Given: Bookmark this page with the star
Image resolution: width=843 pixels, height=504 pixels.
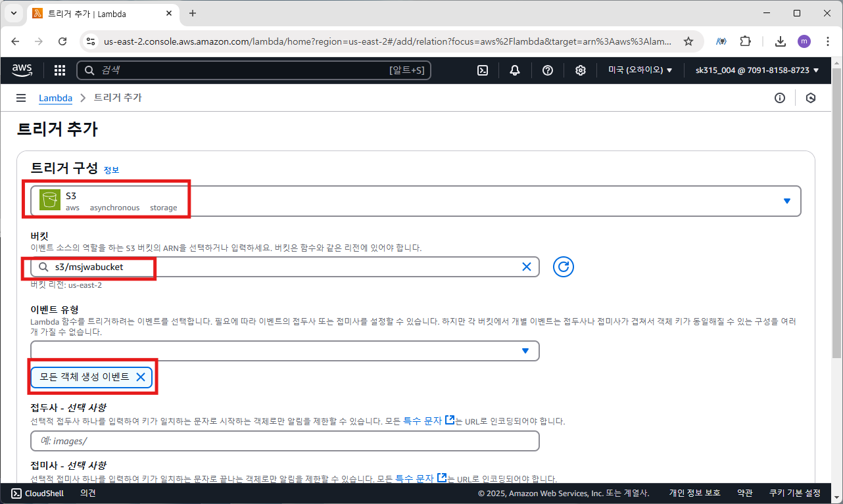Looking at the screenshot, I should 688,41.
